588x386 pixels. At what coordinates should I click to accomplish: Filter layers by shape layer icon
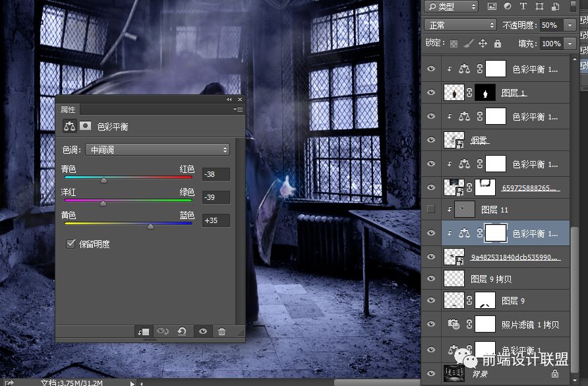pos(539,6)
